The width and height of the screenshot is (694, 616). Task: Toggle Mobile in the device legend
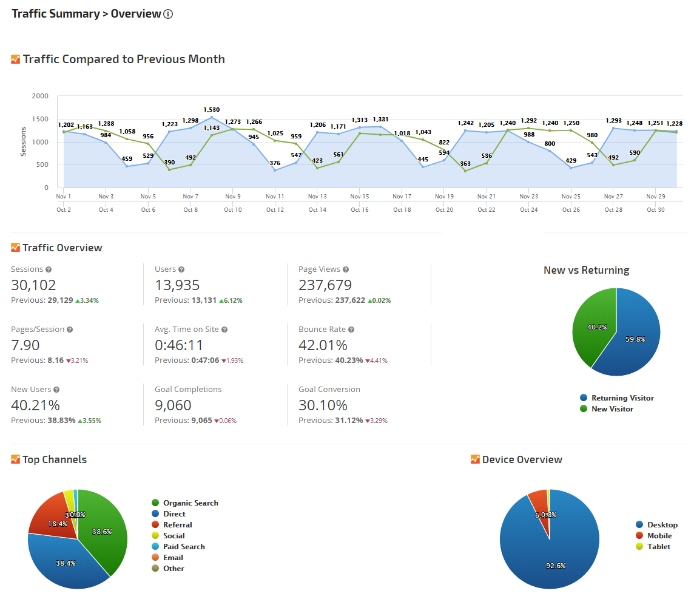(x=659, y=536)
